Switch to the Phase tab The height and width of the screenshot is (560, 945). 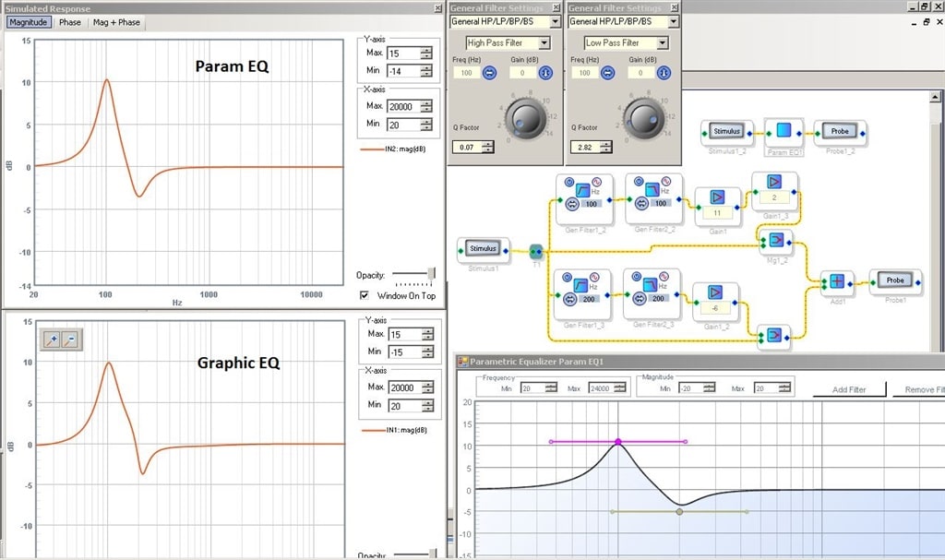(70, 22)
